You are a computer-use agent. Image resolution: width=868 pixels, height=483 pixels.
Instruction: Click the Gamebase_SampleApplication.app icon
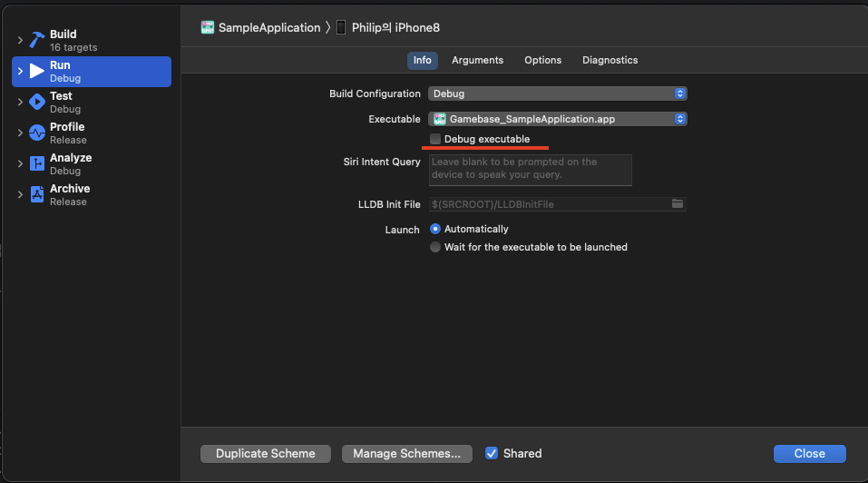(440, 119)
